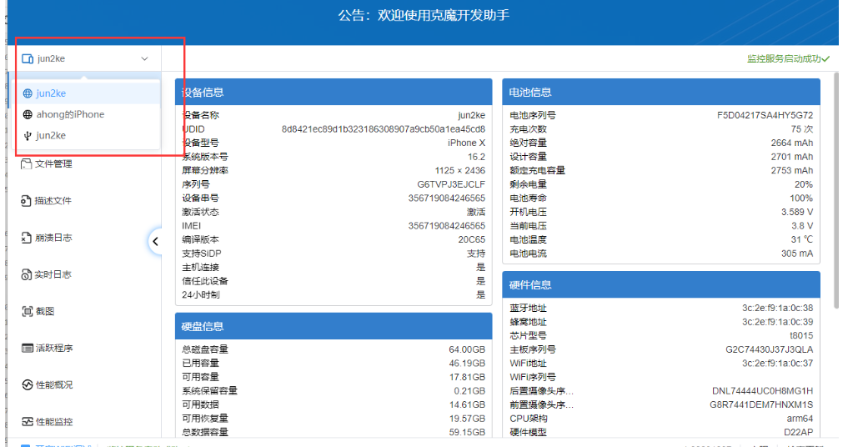Click the battery current value 305 mA

pos(797,254)
